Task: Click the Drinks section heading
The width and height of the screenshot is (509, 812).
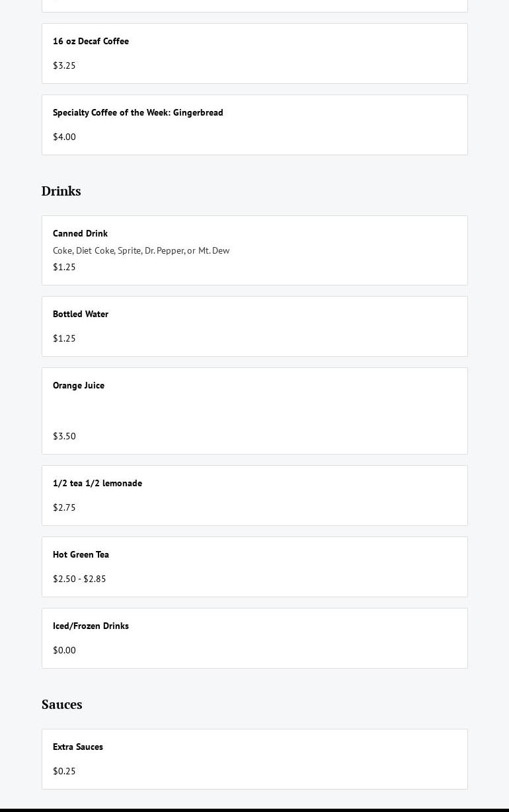Action: (61, 191)
